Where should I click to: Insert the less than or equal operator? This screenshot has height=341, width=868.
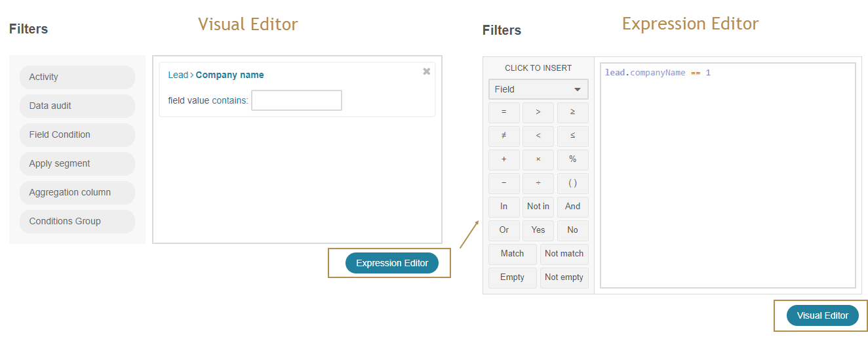pos(572,136)
